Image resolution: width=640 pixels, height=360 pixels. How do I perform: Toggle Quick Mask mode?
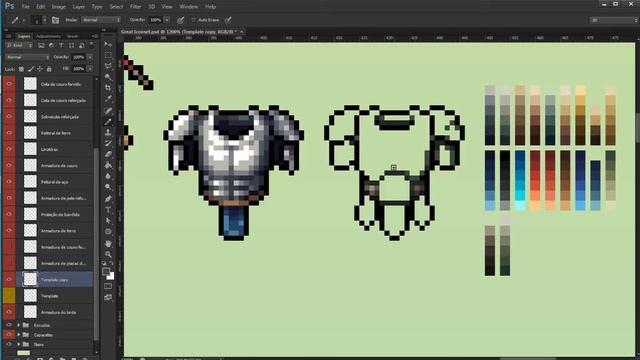point(108,287)
